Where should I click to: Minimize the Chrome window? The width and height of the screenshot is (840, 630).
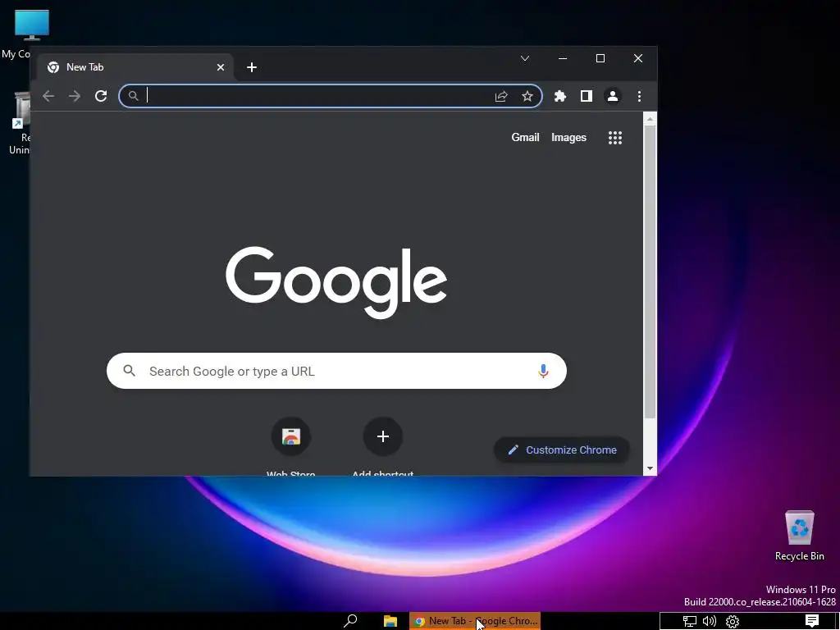pyautogui.click(x=563, y=58)
